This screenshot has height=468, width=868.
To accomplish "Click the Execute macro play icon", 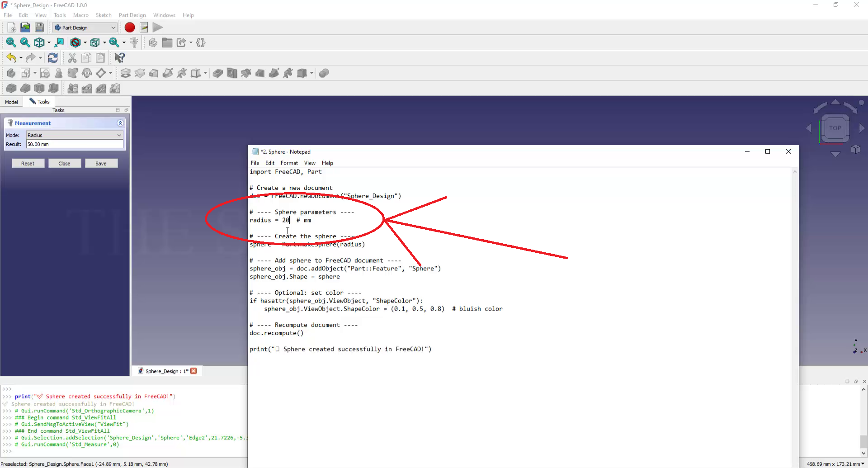I will [157, 28].
